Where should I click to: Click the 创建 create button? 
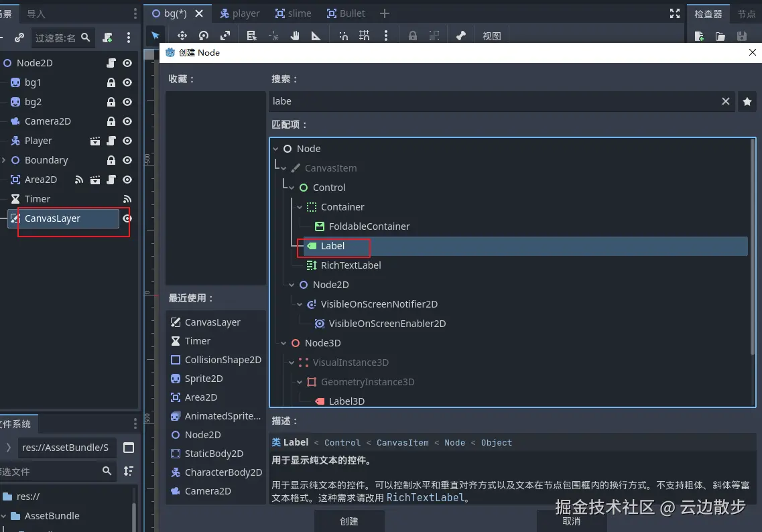349,521
